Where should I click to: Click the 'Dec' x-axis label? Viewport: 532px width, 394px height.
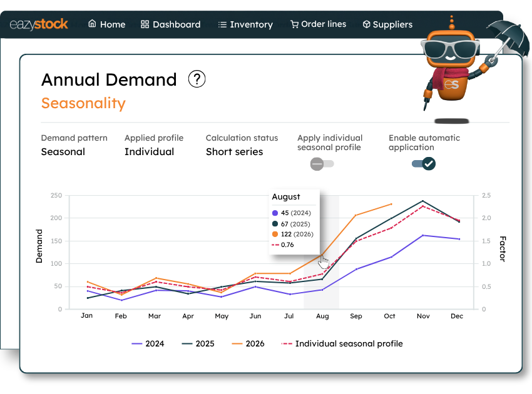click(x=457, y=316)
